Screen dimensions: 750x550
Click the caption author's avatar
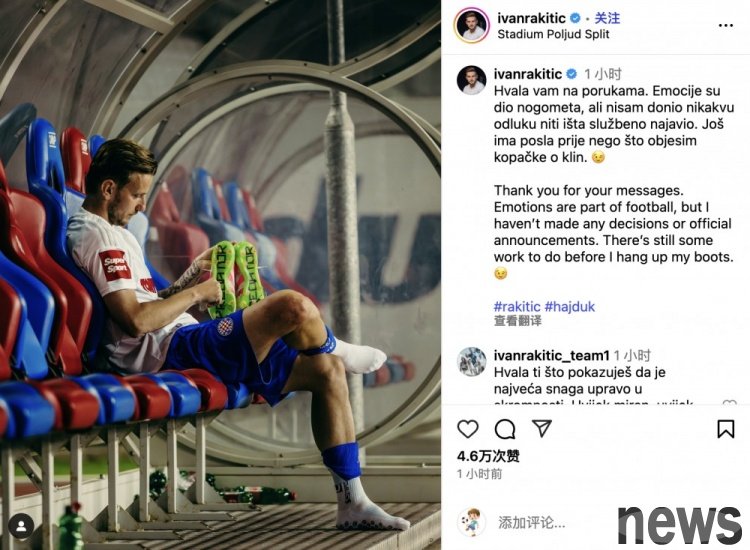pos(472,80)
